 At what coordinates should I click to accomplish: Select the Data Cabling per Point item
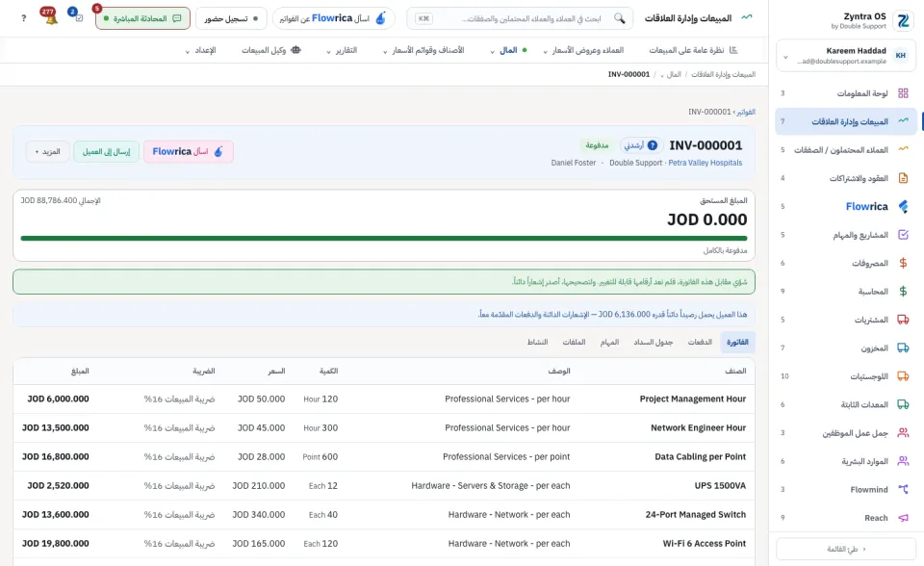(700, 457)
